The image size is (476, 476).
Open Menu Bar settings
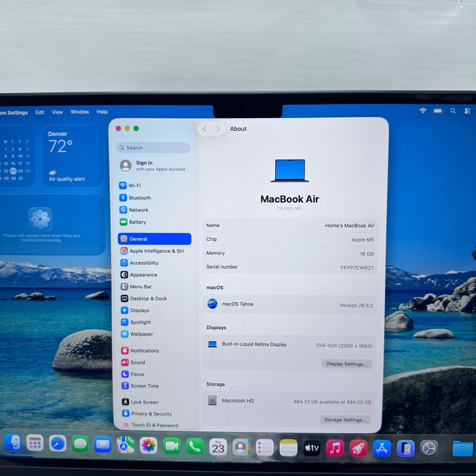[x=154, y=286]
